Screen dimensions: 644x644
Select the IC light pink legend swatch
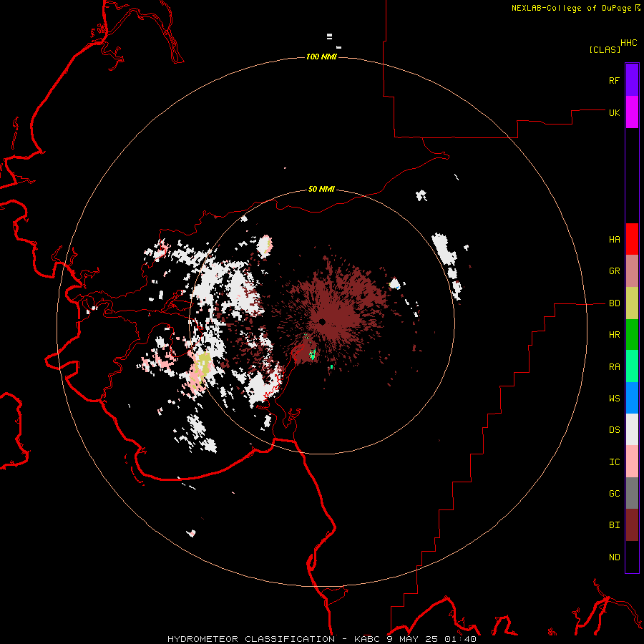coord(632,462)
